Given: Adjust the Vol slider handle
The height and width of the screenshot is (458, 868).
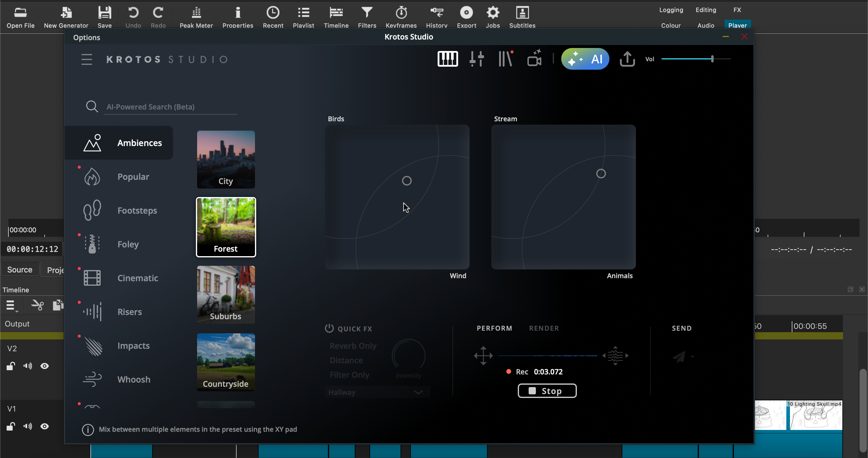Looking at the screenshot, I should (x=712, y=59).
